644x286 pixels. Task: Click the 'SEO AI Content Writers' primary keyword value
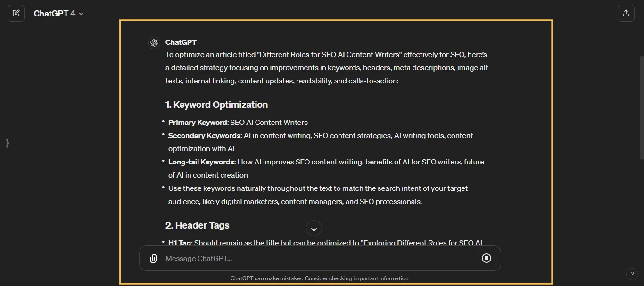(x=269, y=123)
